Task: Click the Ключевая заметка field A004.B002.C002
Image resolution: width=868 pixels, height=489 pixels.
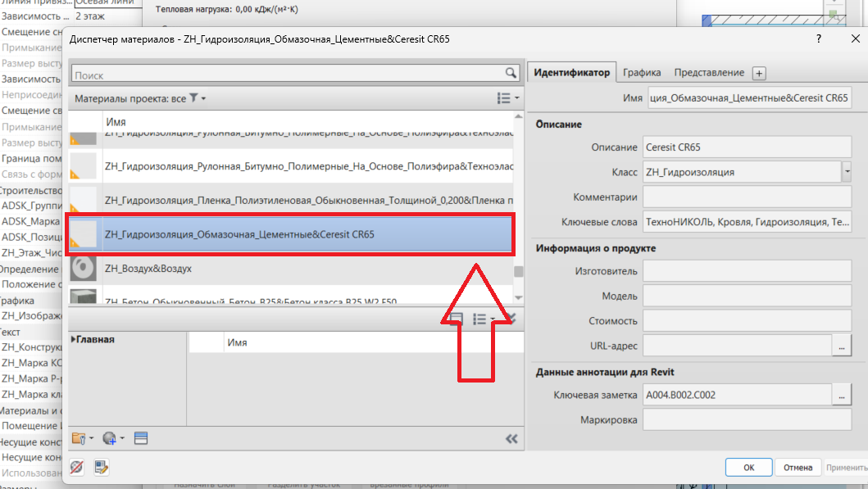Action: tap(738, 395)
